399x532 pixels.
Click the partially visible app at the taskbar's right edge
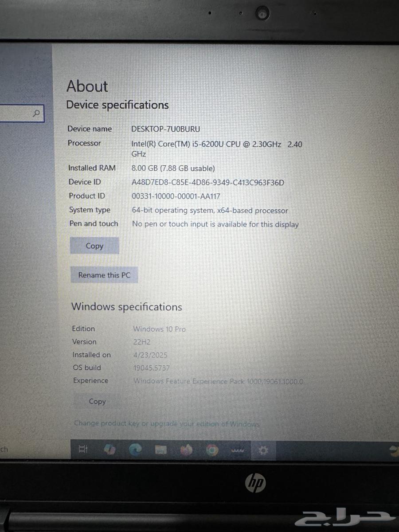click(x=394, y=449)
